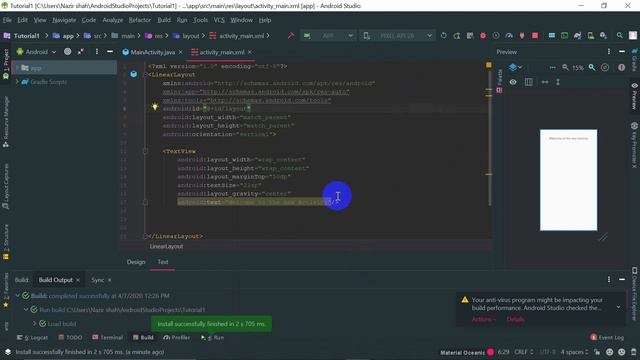Click the Material Oceanic theme color dot
Screen dimensions: 640x360
point(491,352)
